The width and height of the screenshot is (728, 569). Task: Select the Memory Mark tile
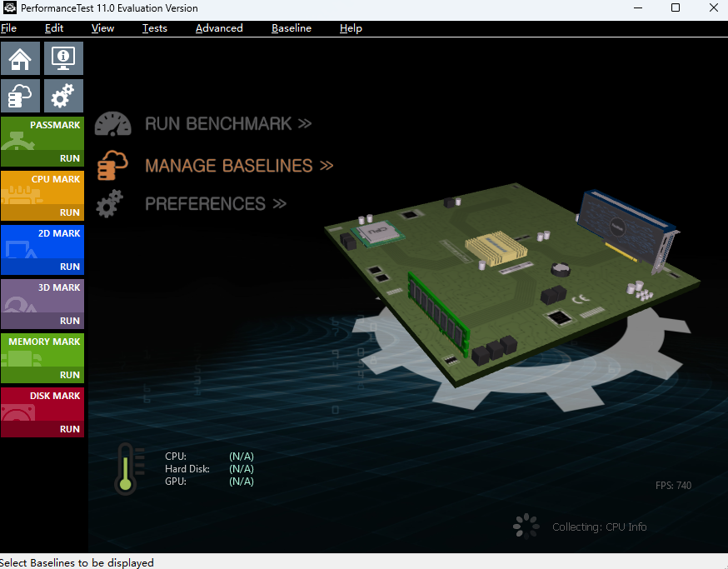pyautogui.click(x=42, y=358)
